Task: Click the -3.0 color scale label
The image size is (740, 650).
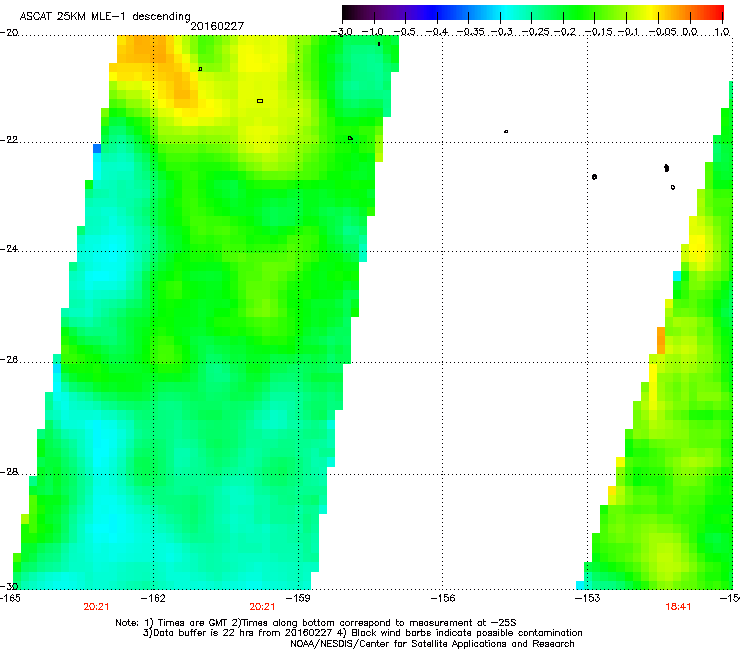Action: point(342,32)
